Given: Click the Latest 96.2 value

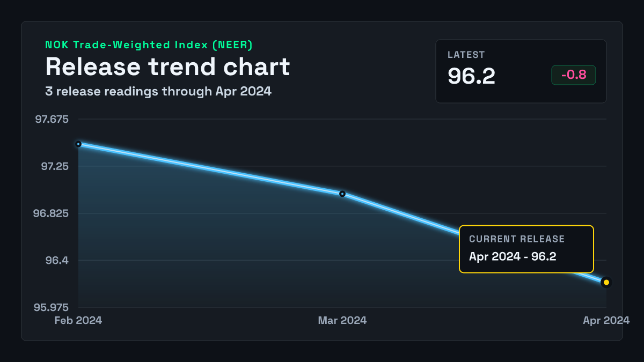Looking at the screenshot, I should (472, 76).
